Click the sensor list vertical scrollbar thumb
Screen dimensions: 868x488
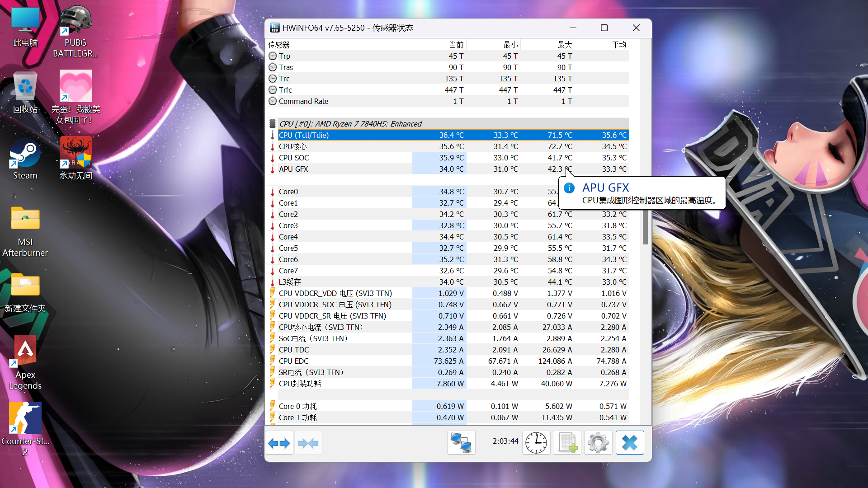(645, 226)
